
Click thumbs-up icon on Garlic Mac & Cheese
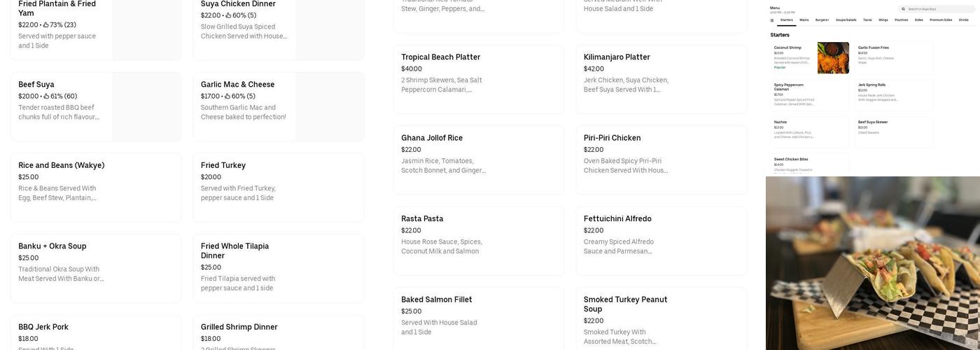(x=227, y=97)
